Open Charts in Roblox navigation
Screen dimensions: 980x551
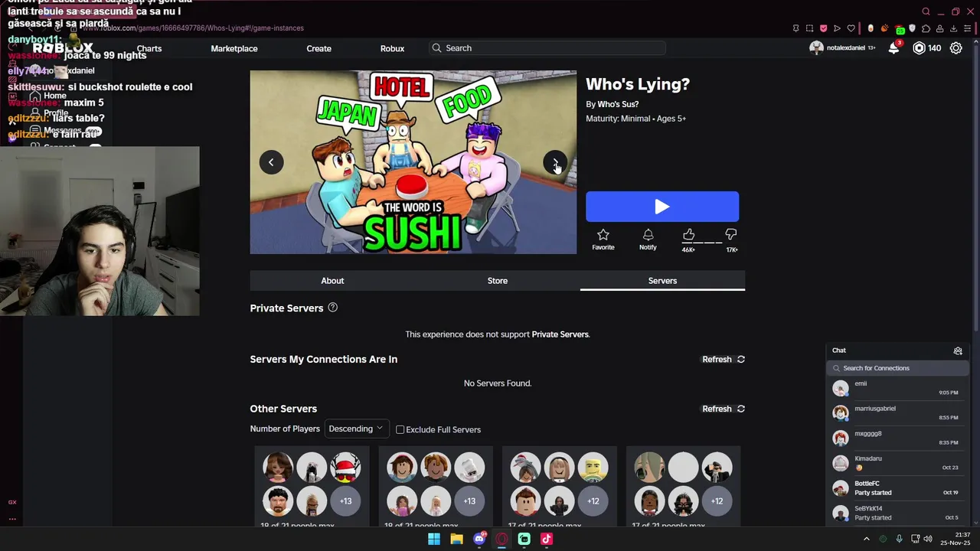click(149, 48)
